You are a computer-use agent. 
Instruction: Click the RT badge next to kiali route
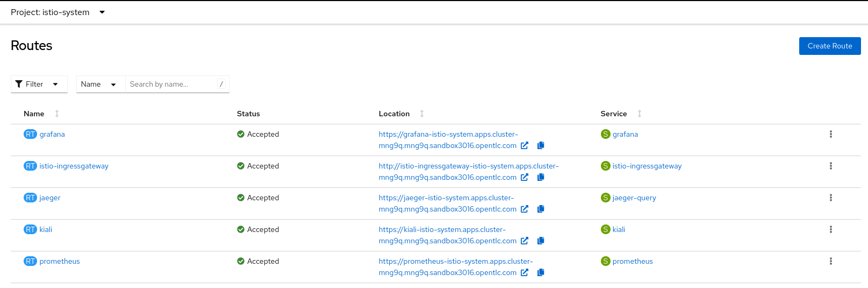30,229
